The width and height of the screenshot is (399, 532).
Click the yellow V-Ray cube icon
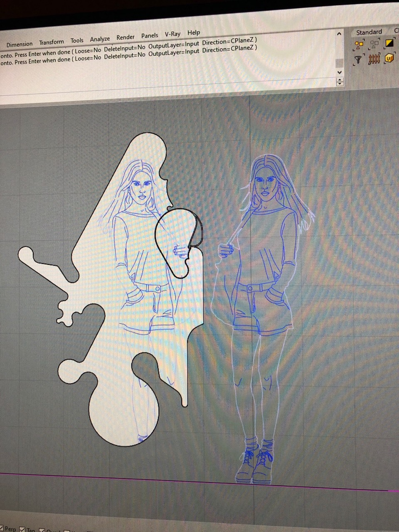pos(389,58)
